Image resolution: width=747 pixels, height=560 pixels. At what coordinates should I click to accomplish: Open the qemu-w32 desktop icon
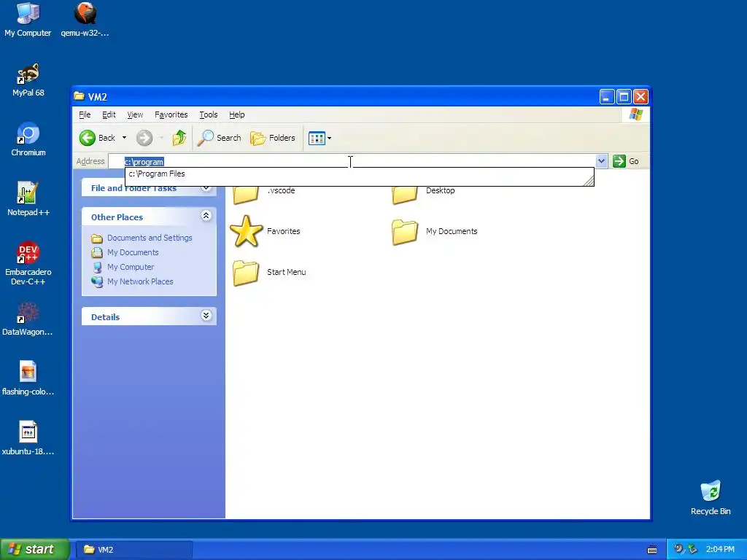[85, 20]
